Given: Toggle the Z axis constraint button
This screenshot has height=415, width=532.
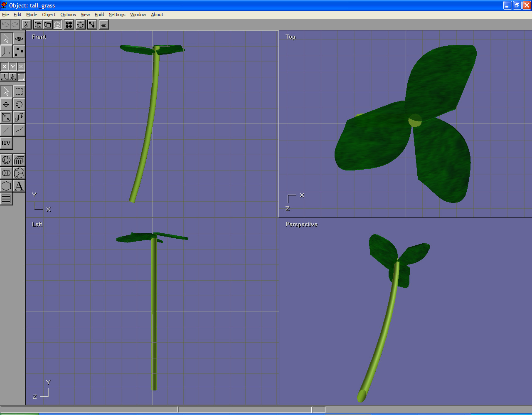Looking at the screenshot, I should 21,67.
